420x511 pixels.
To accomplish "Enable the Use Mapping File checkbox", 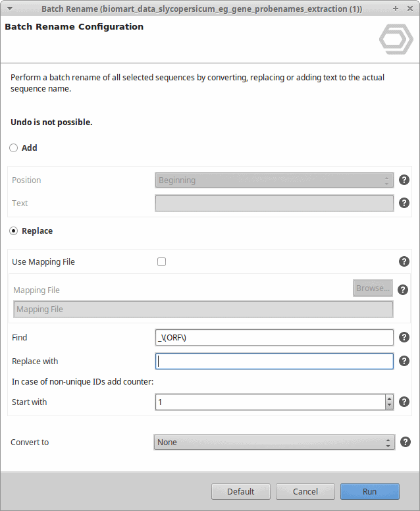I will [x=161, y=261].
